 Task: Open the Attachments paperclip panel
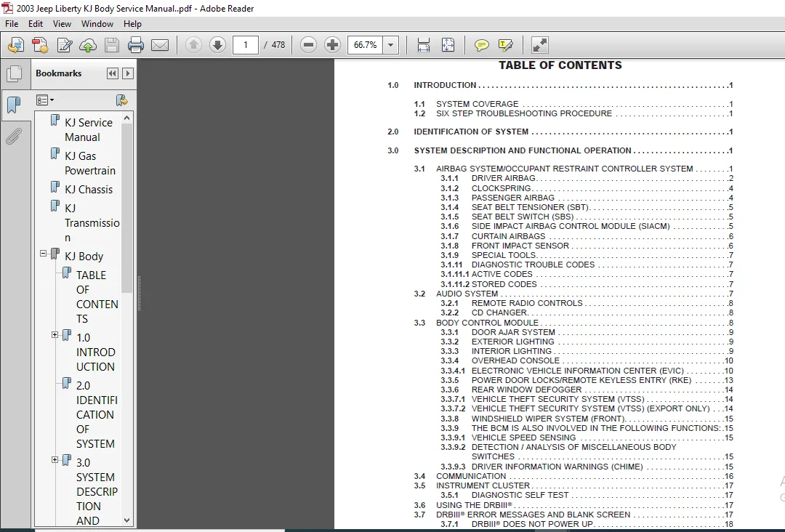[x=14, y=136]
